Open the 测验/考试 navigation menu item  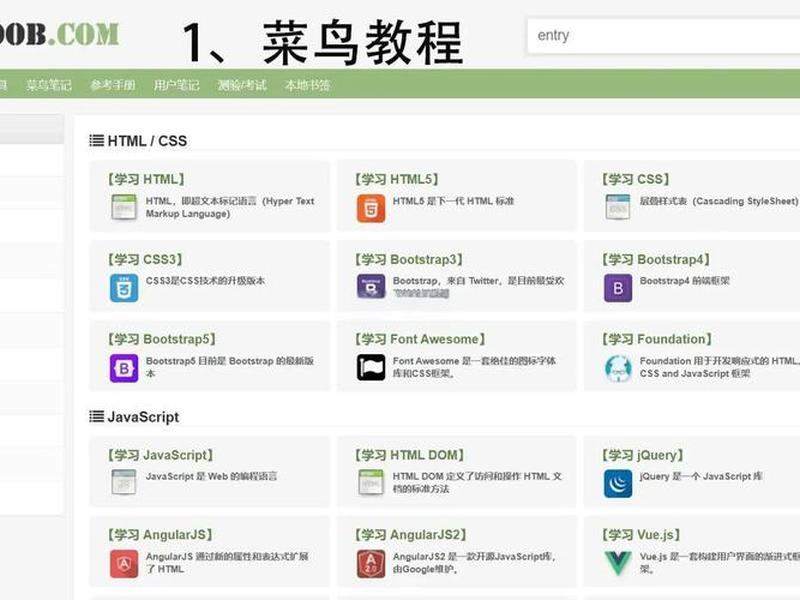tap(242, 85)
